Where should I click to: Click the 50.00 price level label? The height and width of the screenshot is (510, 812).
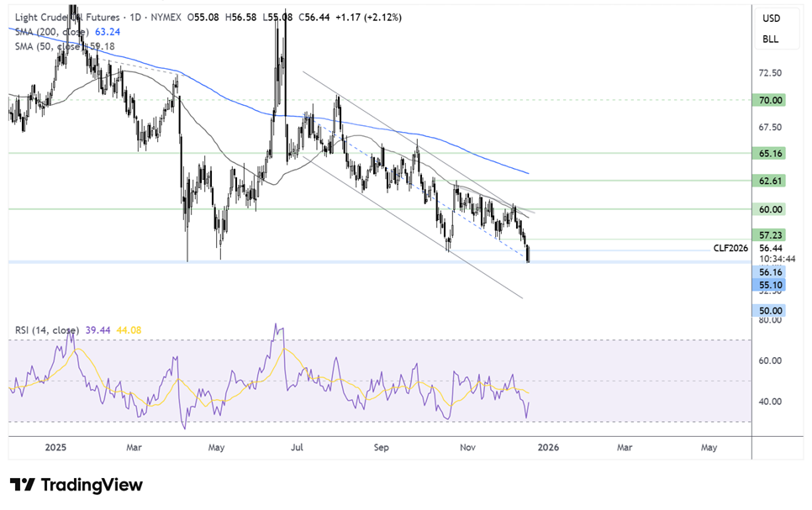[x=772, y=311]
